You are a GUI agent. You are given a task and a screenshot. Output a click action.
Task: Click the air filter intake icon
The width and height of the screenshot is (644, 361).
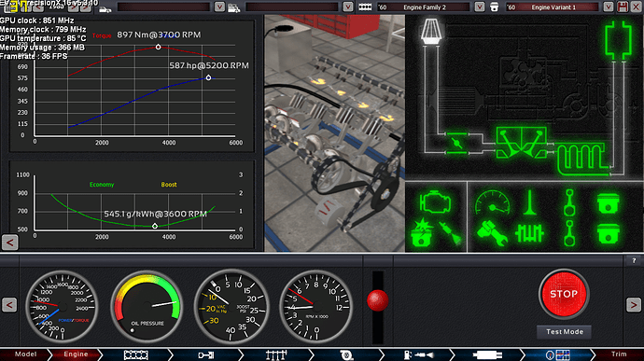(431, 31)
